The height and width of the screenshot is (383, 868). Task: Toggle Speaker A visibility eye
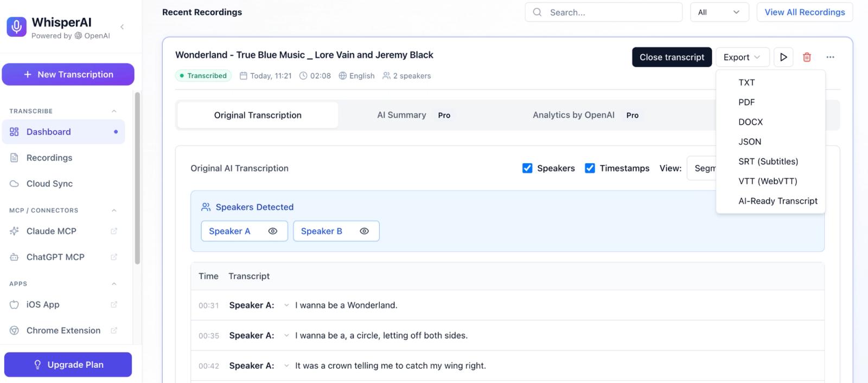point(273,231)
